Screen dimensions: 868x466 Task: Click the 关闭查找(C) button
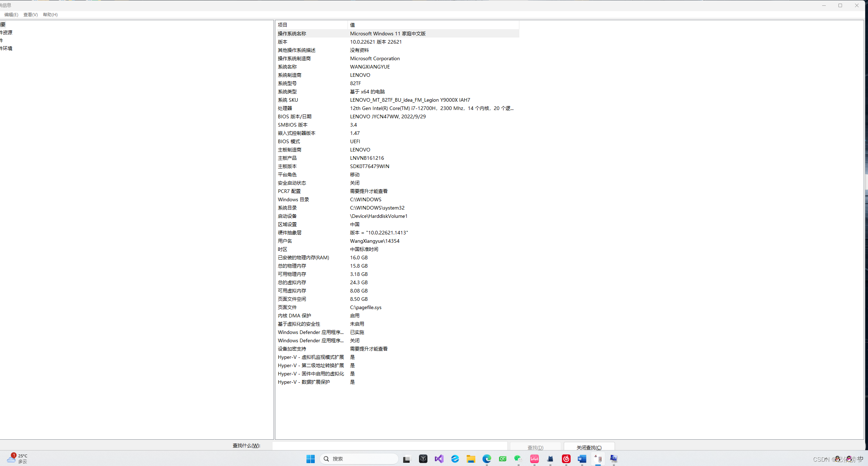tap(589, 447)
